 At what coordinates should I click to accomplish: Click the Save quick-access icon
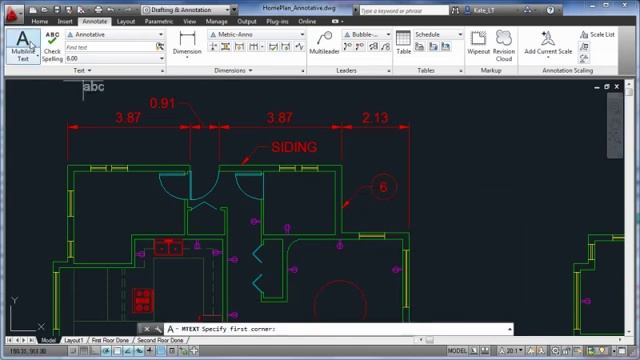(57, 10)
